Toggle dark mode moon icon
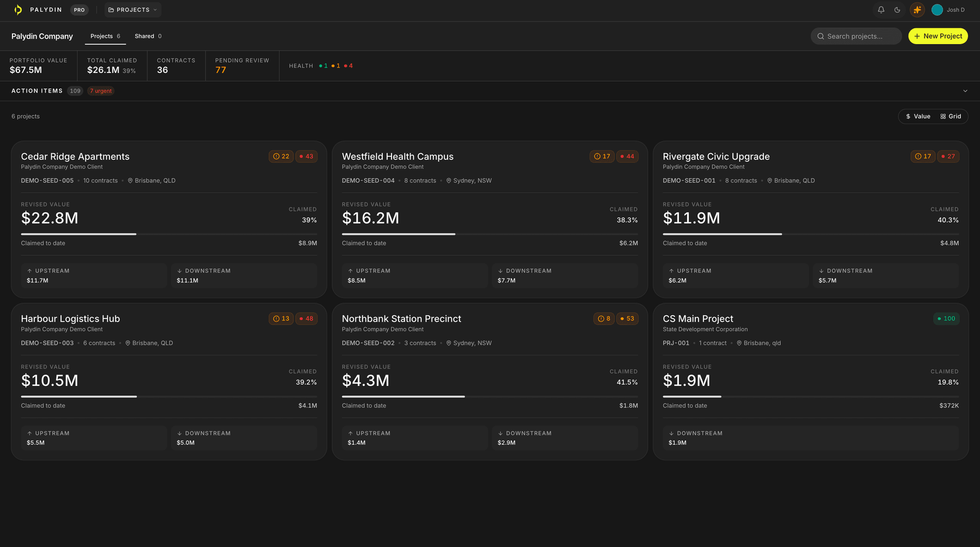 tap(897, 10)
